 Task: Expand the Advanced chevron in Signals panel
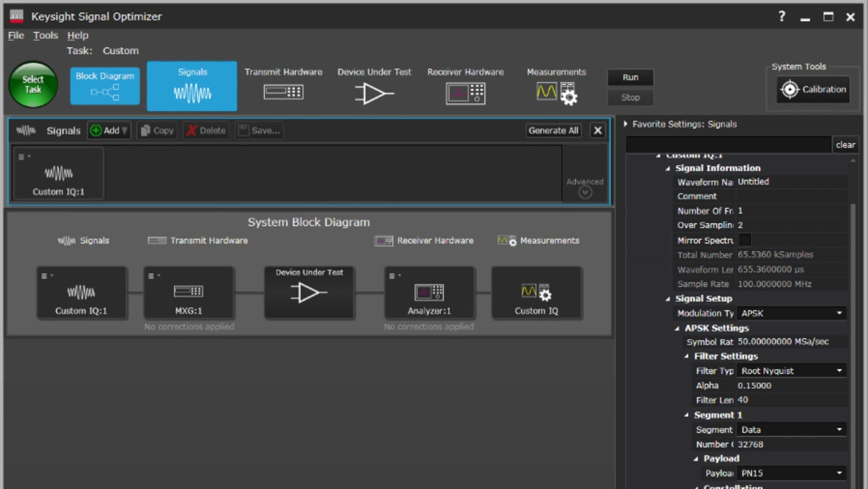coord(585,193)
